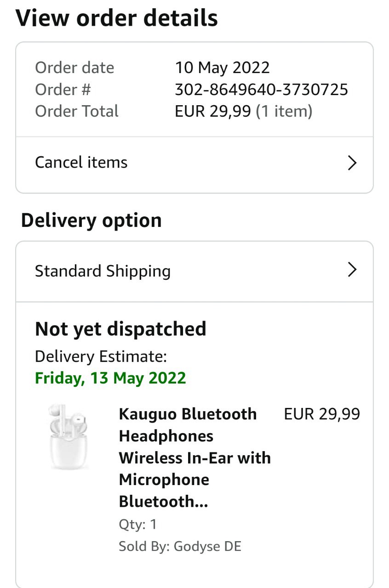
Task: Click the Delivery Estimate label
Action: [101, 356]
